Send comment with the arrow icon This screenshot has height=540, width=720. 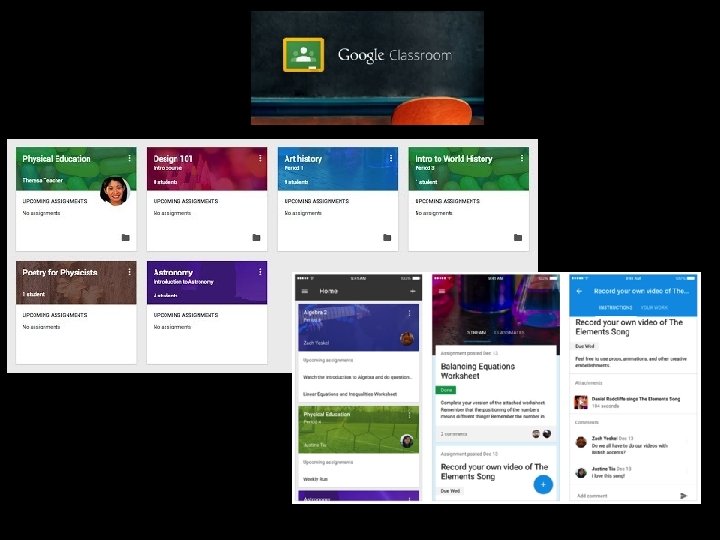point(683,495)
